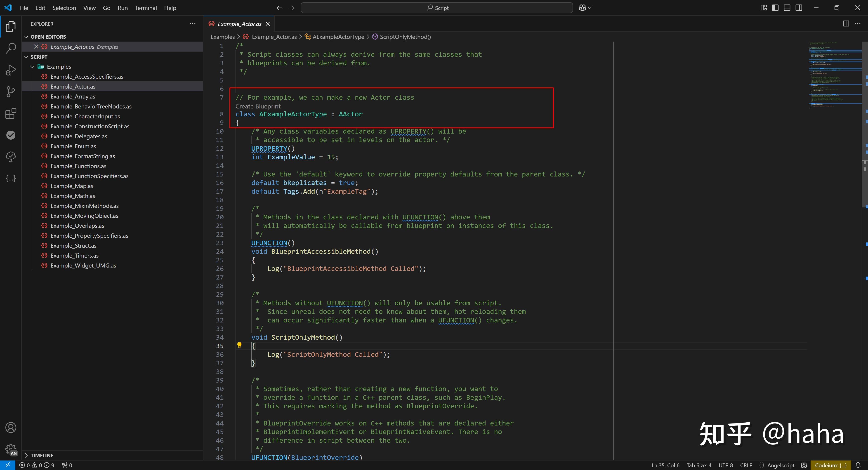Open the Manage gear icon
The height and width of the screenshot is (470, 868).
[11, 449]
